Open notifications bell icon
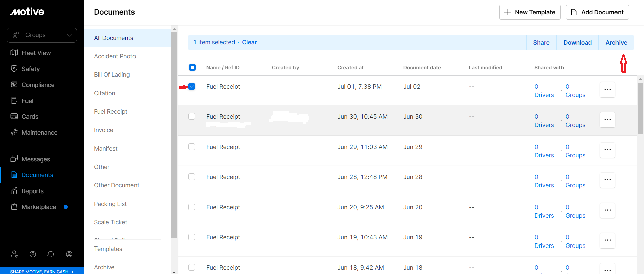The image size is (644, 274). click(x=51, y=254)
